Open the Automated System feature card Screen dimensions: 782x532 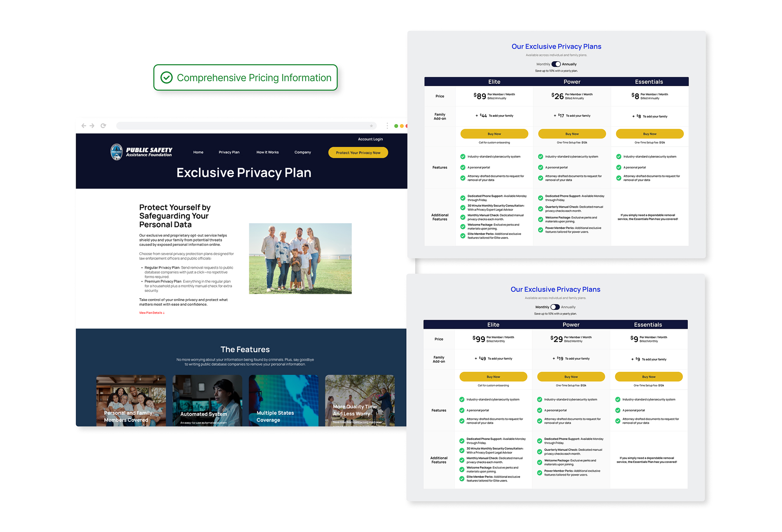point(207,400)
